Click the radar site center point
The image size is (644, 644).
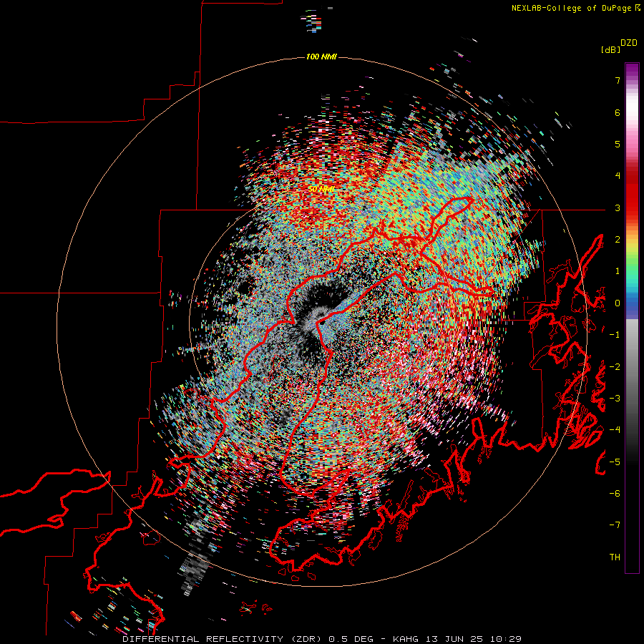click(x=323, y=323)
